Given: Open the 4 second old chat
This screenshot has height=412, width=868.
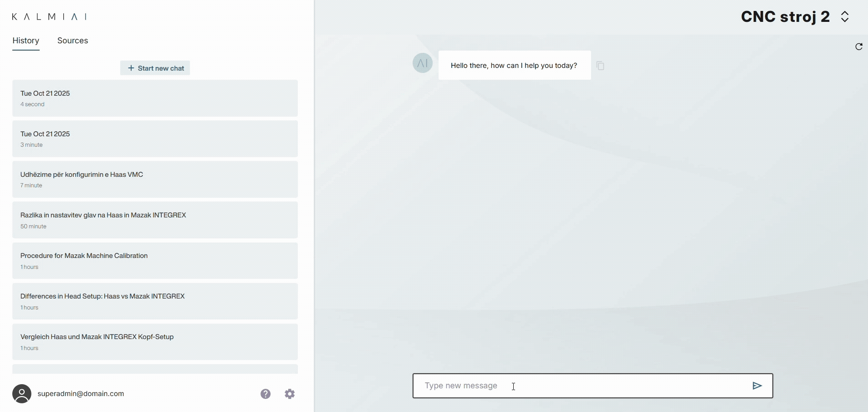Looking at the screenshot, I should click(155, 98).
